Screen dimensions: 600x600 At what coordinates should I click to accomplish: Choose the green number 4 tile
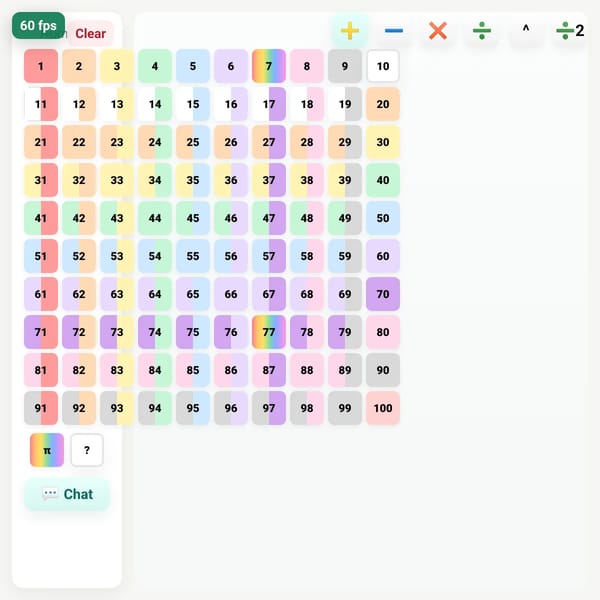(x=155, y=66)
